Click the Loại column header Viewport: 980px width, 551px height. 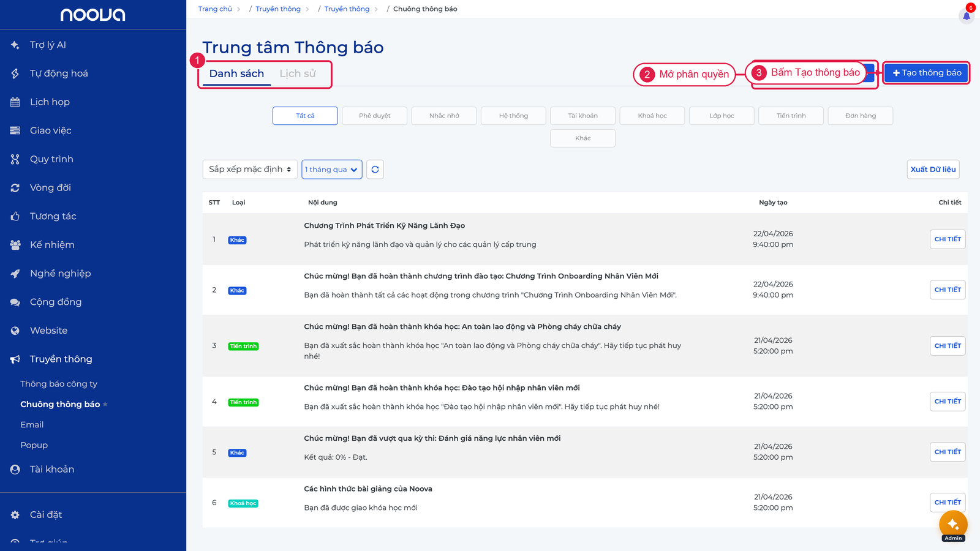238,203
